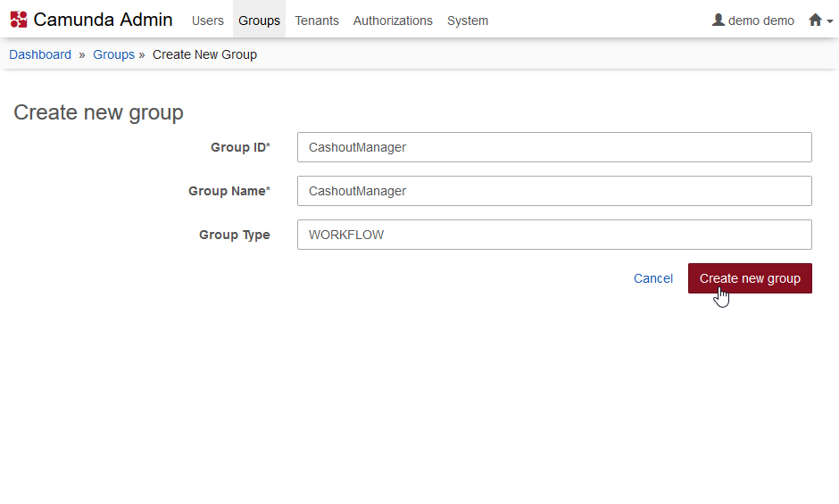Click into the Group Name text box

[x=554, y=191]
